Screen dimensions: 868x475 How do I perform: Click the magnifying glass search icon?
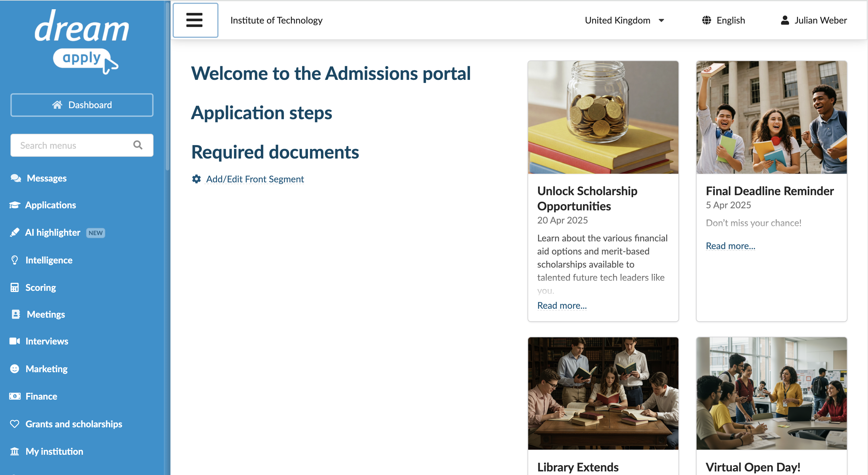[x=138, y=145]
